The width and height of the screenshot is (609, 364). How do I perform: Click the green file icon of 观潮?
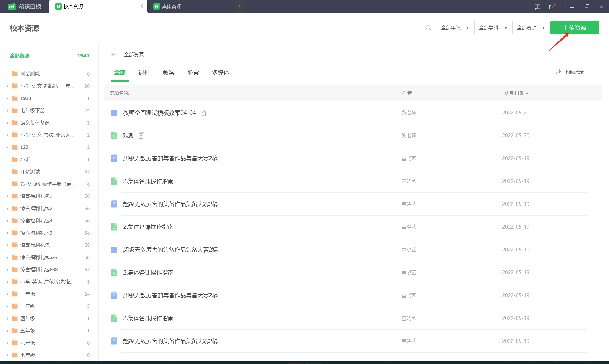click(114, 135)
